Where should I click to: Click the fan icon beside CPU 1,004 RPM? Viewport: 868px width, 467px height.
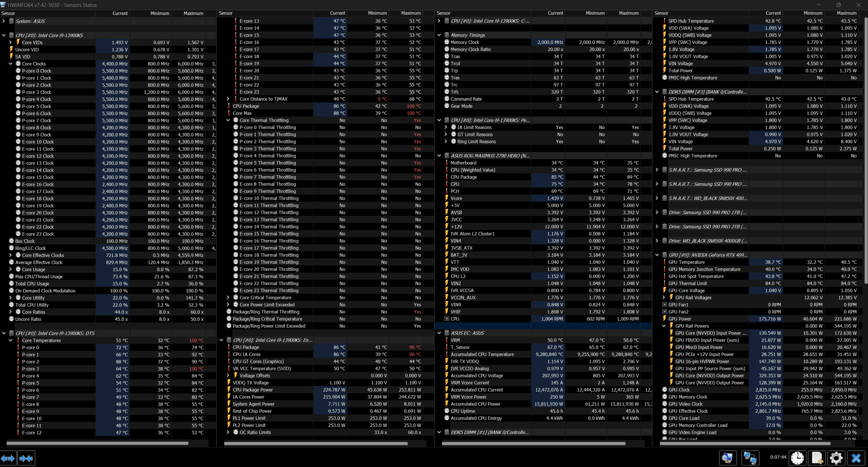447,319
